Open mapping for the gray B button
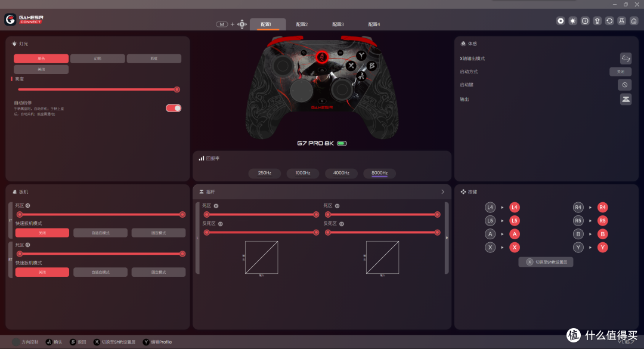 [578, 234]
